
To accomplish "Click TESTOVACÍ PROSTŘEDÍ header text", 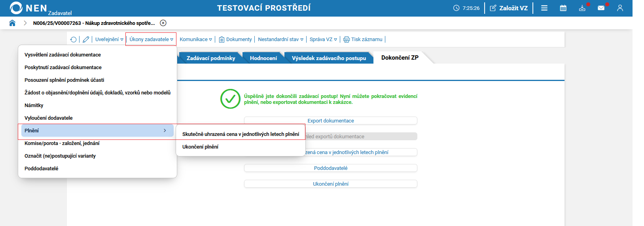I will pyautogui.click(x=264, y=8).
